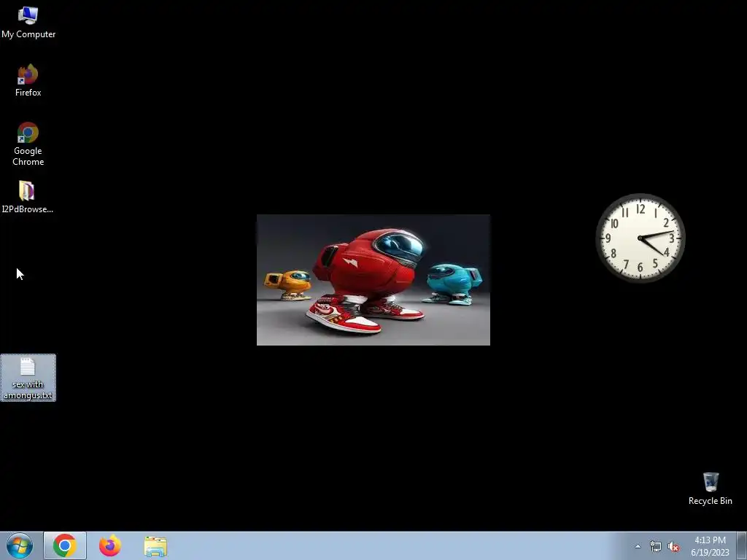Select the sex with amongus.txt file
This screenshot has width=747, height=560.
pos(28,378)
